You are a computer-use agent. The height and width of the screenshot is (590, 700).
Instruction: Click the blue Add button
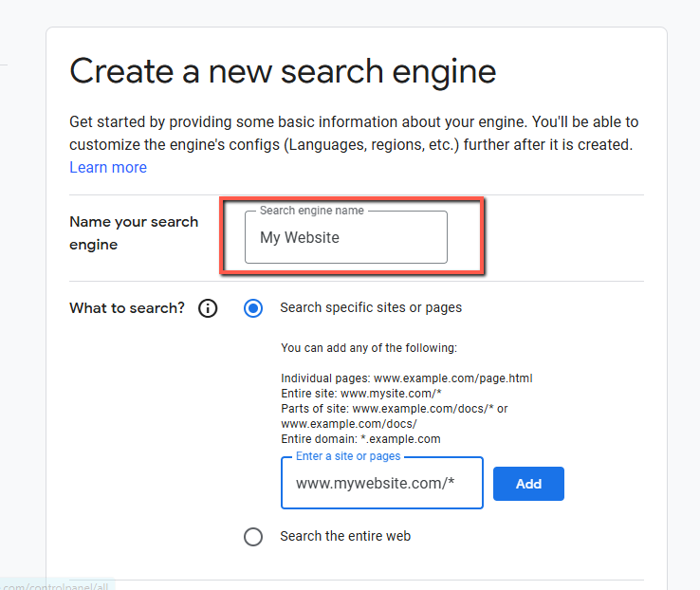point(528,484)
